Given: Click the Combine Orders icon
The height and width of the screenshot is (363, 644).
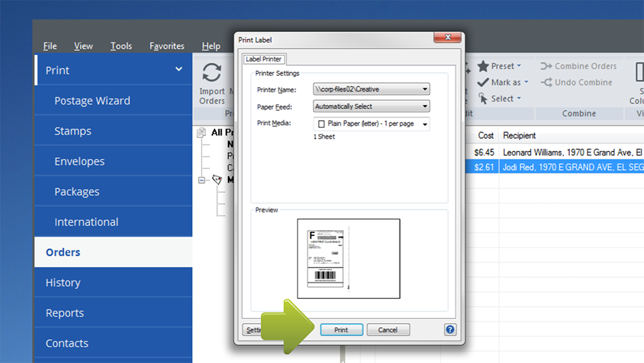Looking at the screenshot, I should (x=546, y=66).
